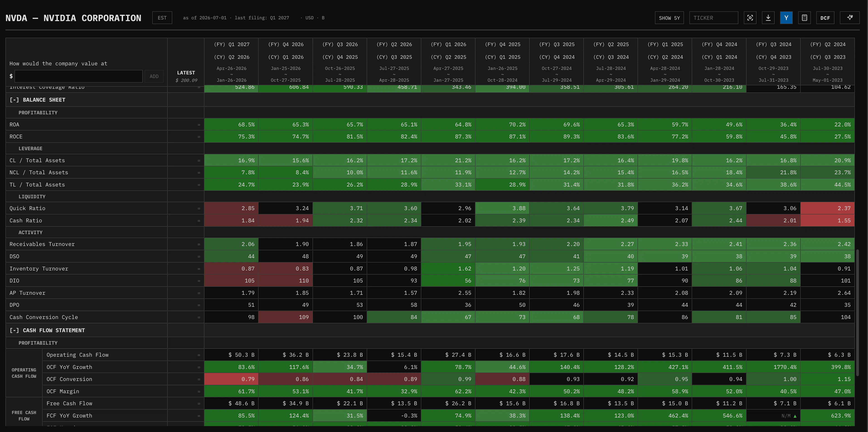The height and width of the screenshot is (432, 868).
Task: Click the Quick Ratio row label
Action: [x=27, y=209]
